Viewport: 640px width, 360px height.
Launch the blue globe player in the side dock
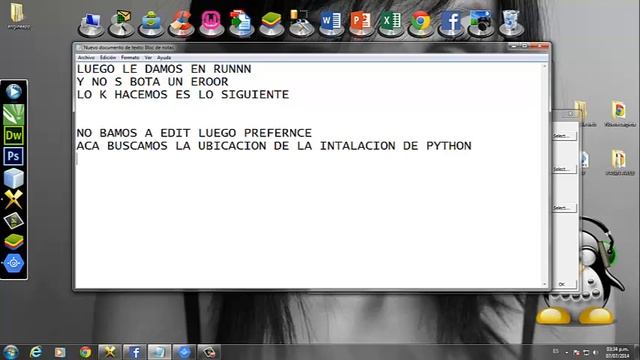pos(13,92)
